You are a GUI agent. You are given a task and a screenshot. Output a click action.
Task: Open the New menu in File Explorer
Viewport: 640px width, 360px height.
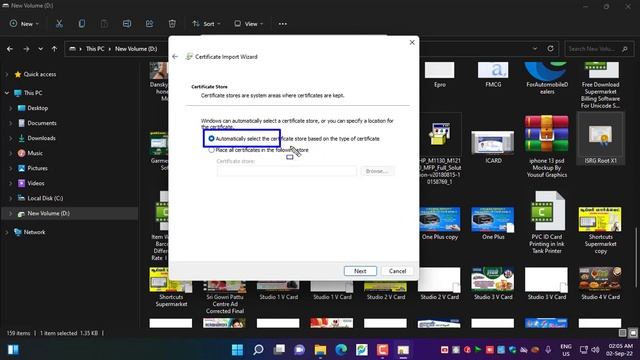[24, 24]
